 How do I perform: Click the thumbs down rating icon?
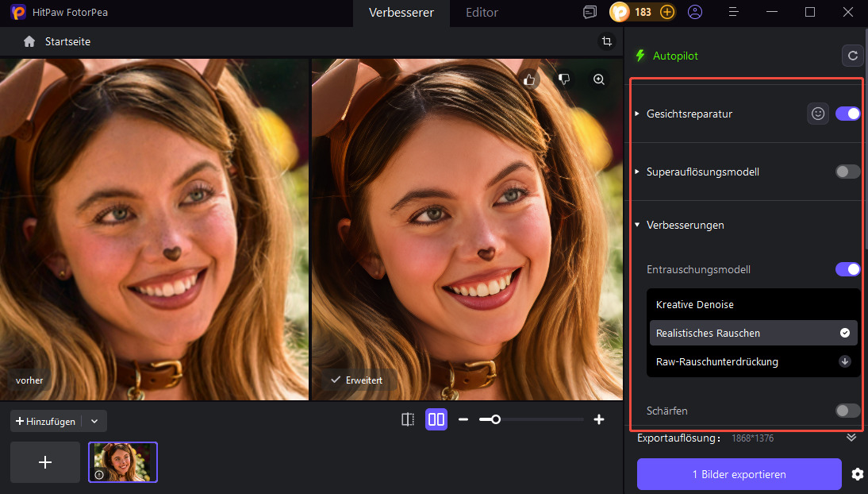(564, 79)
